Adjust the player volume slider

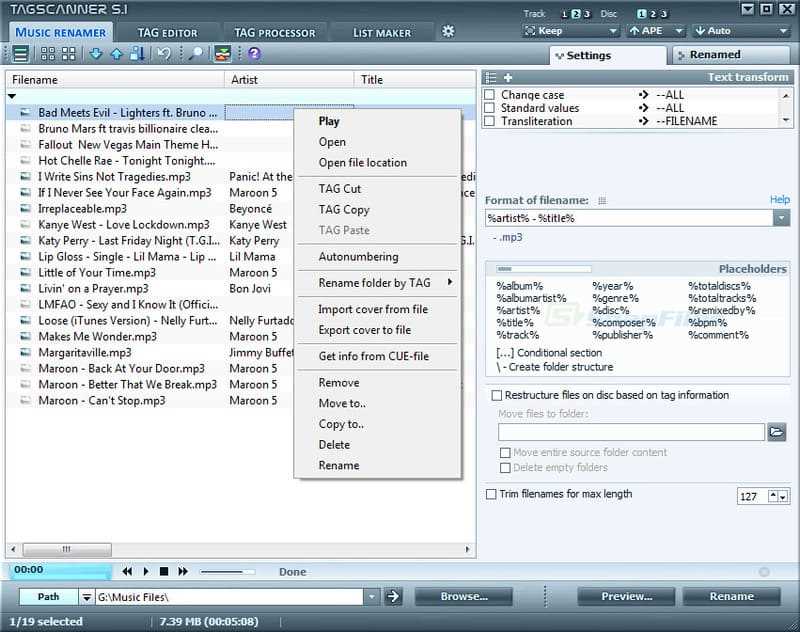click(227, 572)
